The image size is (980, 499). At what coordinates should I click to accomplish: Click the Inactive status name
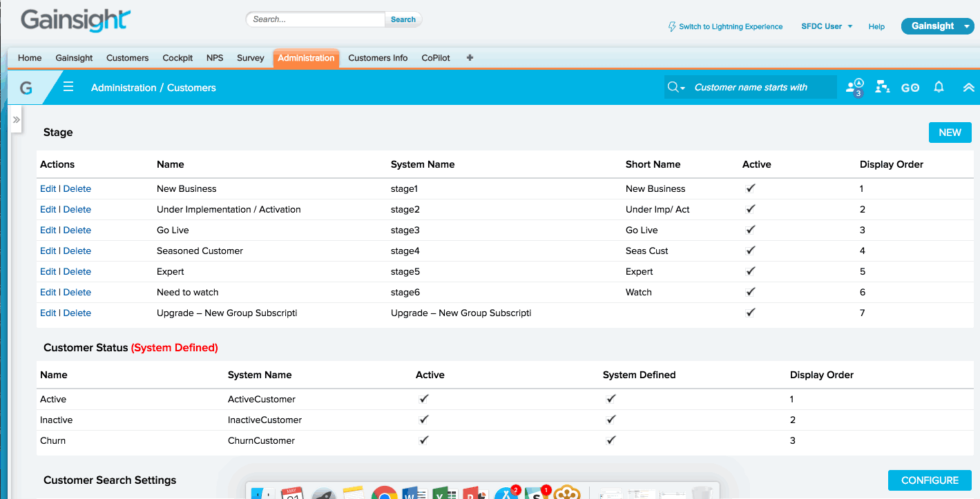tap(56, 420)
